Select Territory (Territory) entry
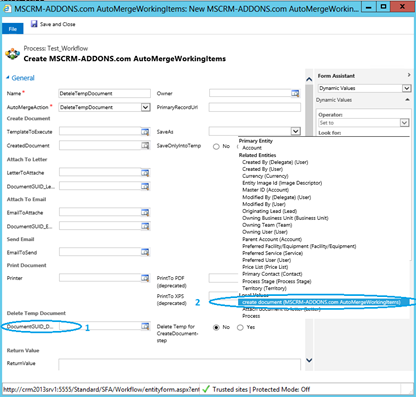The image size is (416, 397). [x=264, y=288]
